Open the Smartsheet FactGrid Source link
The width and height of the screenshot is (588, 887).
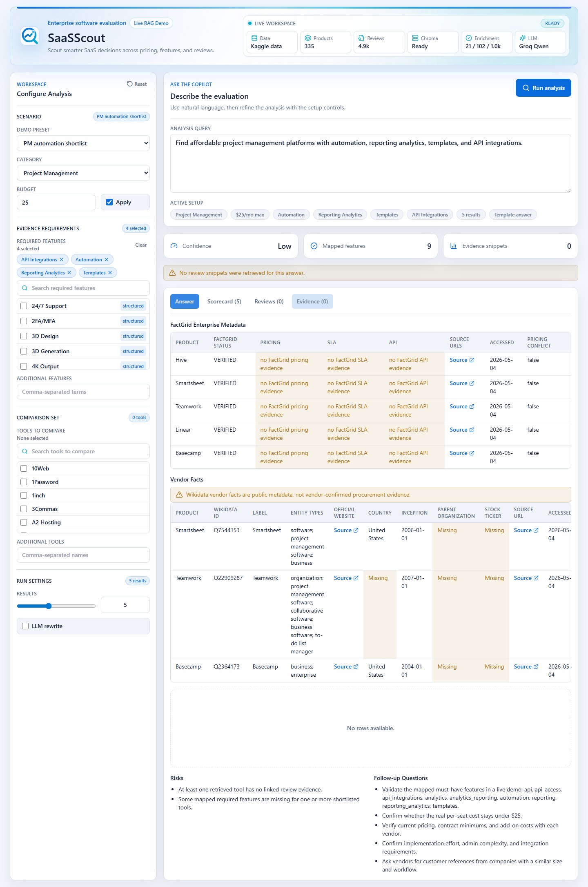tap(462, 383)
